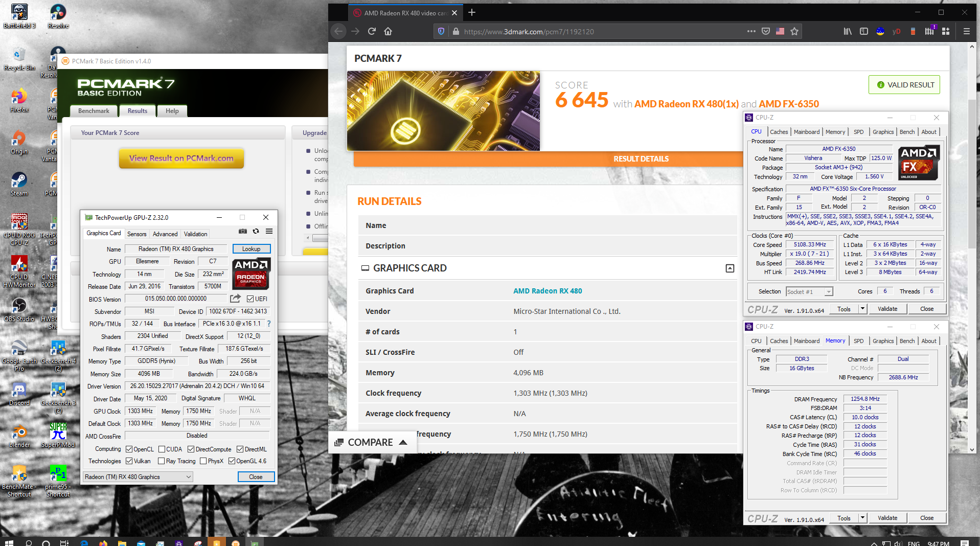Click the GPU-Z refresh icon

(x=256, y=232)
